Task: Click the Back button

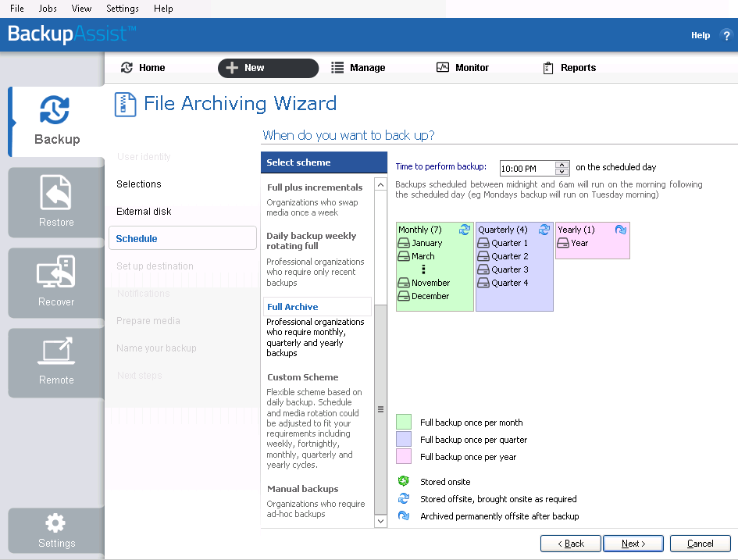Action: [x=570, y=544]
